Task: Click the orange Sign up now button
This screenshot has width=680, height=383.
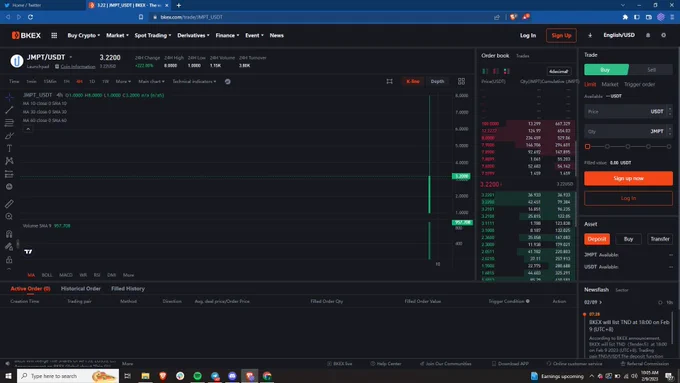Action: (628, 178)
